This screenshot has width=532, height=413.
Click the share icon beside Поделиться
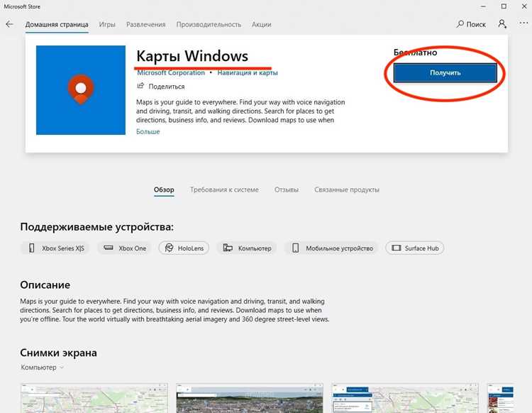coord(140,86)
